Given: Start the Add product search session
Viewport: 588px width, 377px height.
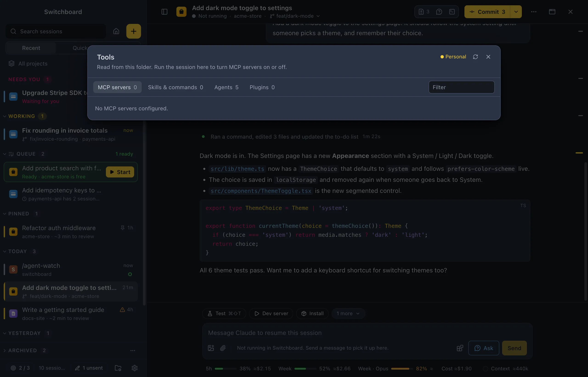Looking at the screenshot, I should (120, 172).
